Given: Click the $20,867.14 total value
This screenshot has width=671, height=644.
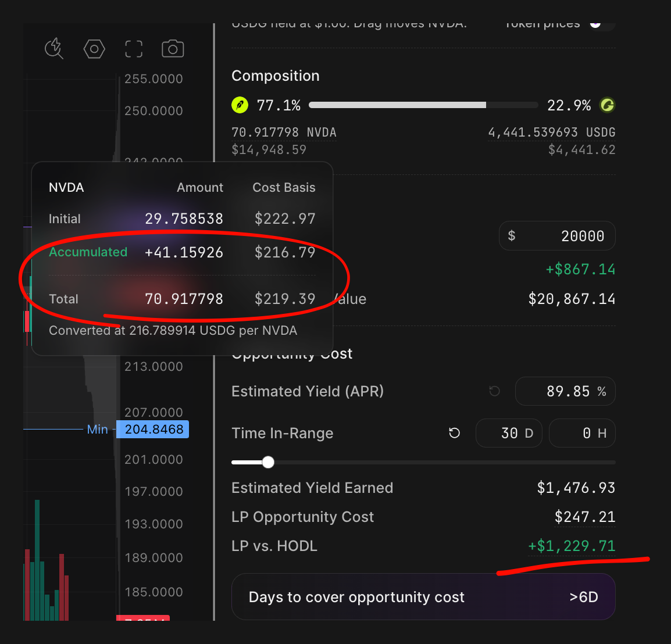Looking at the screenshot, I should click(x=572, y=299).
